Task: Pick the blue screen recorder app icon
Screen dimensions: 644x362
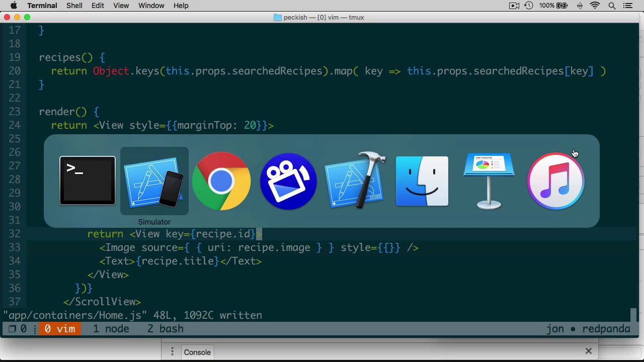Action: click(288, 181)
